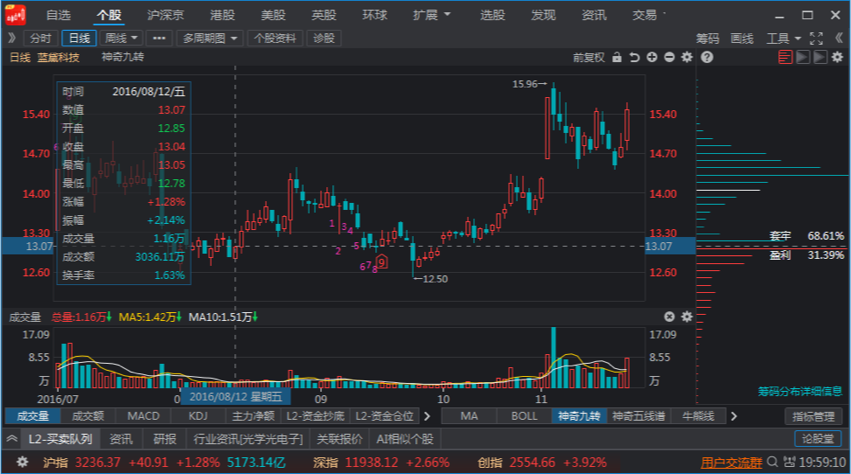The height and width of the screenshot is (474, 851).
Task: Click the first gray play-shaped panel icon
Action: [803, 57]
